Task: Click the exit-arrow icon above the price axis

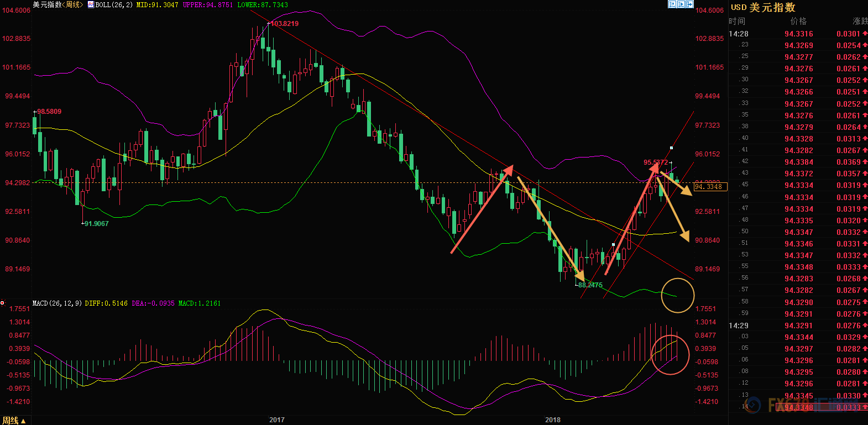Action: pos(689,4)
